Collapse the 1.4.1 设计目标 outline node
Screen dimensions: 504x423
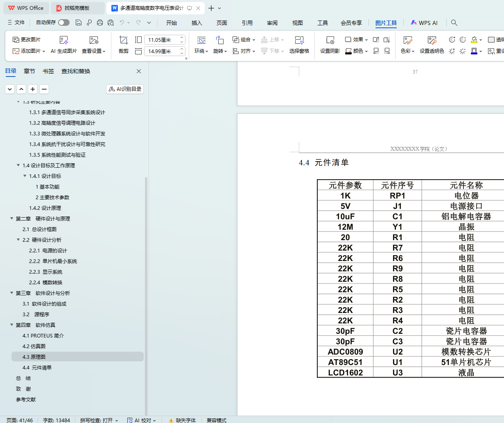click(x=25, y=176)
